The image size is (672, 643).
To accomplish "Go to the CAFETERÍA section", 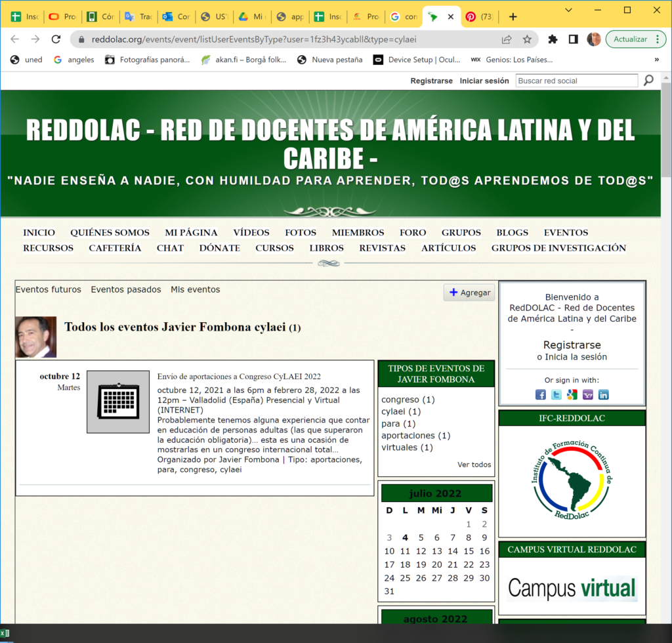I will coord(115,248).
